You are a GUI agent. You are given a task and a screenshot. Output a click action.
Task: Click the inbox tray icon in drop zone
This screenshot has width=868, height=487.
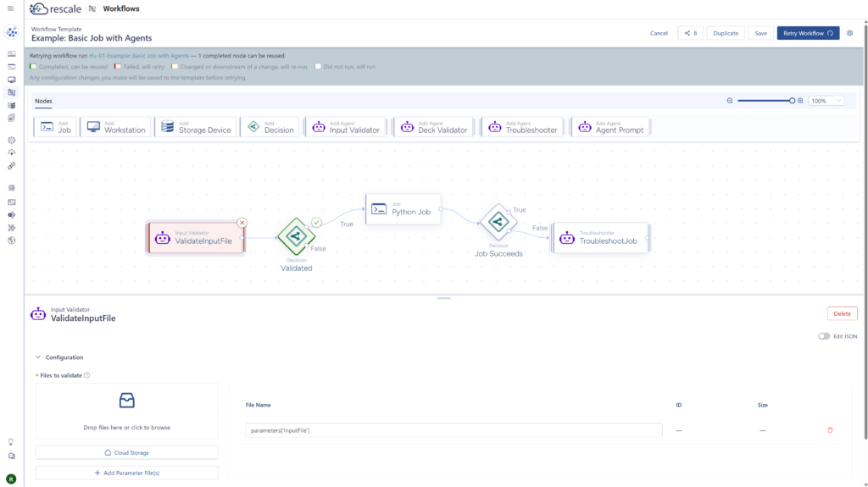click(x=127, y=400)
